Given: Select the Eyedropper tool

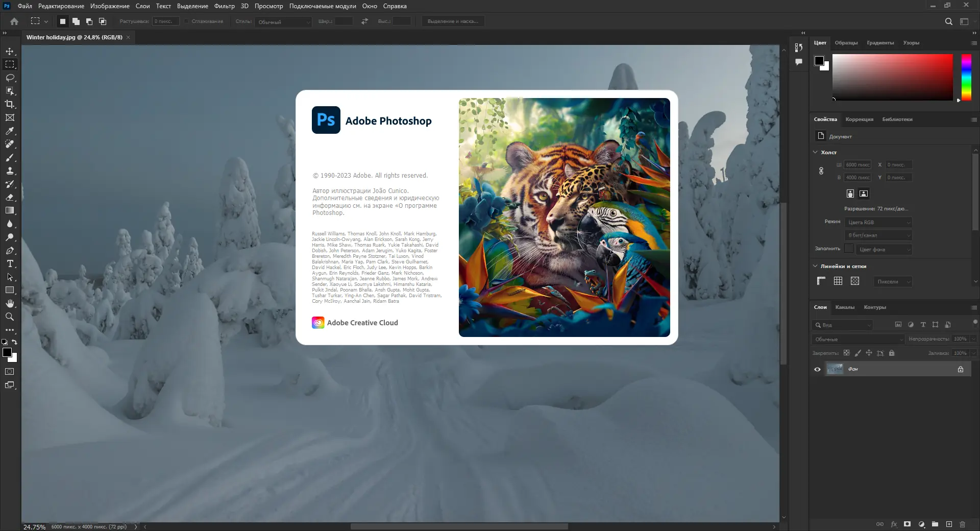Looking at the screenshot, I should click(10, 131).
